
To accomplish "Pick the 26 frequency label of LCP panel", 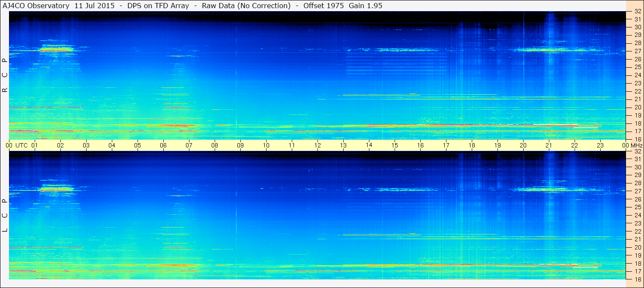I will pyautogui.click(x=637, y=199).
